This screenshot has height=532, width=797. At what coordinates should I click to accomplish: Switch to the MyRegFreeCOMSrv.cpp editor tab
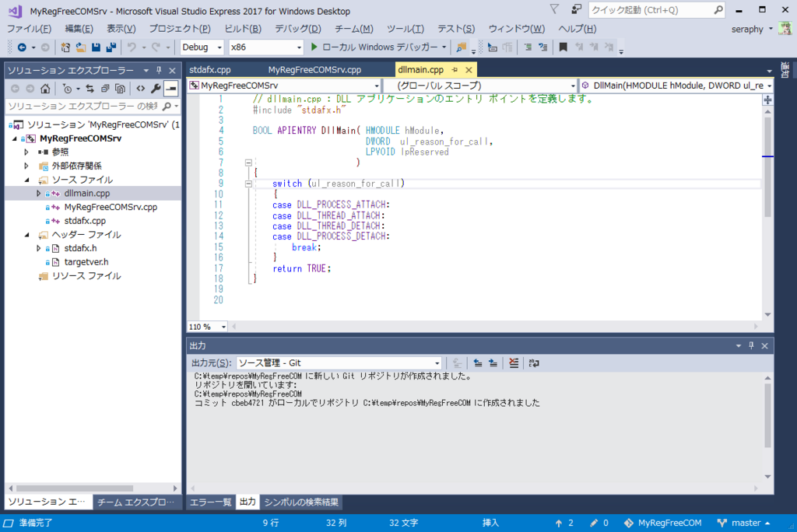pos(314,70)
